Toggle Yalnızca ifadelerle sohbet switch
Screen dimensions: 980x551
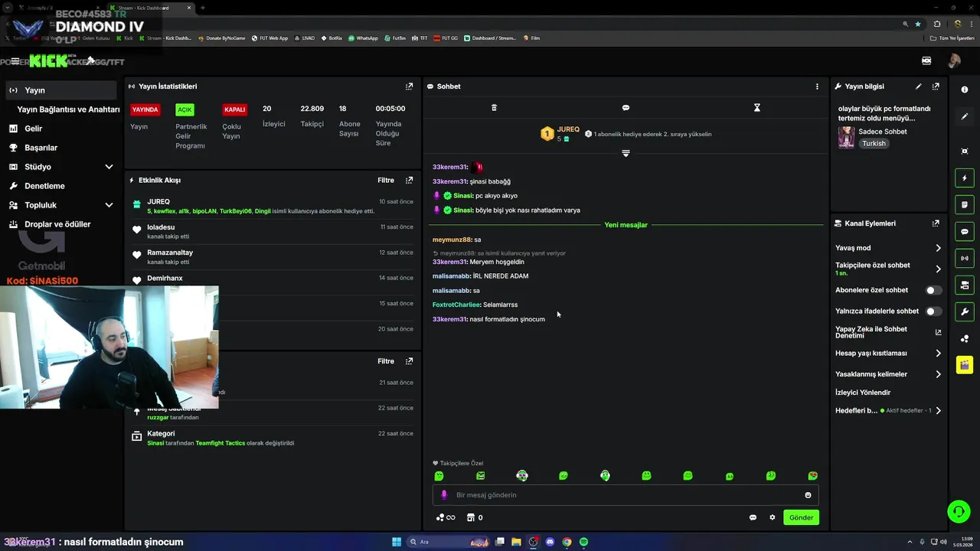click(934, 311)
